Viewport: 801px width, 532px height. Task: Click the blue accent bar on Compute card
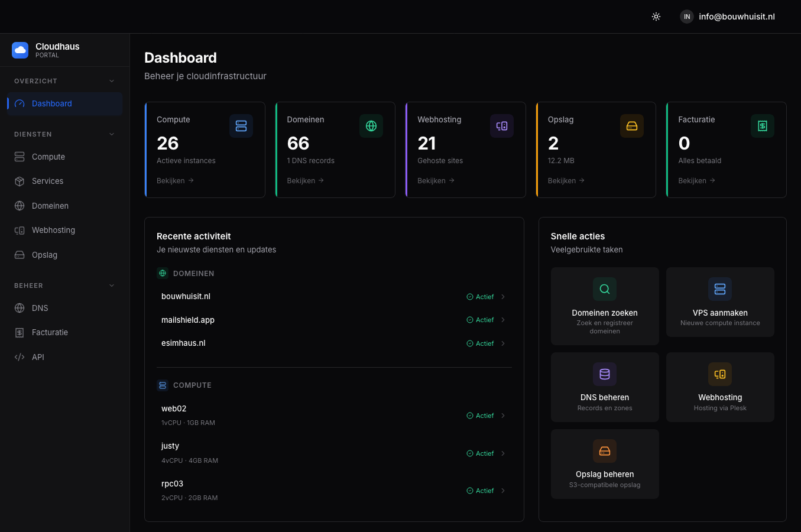145,150
